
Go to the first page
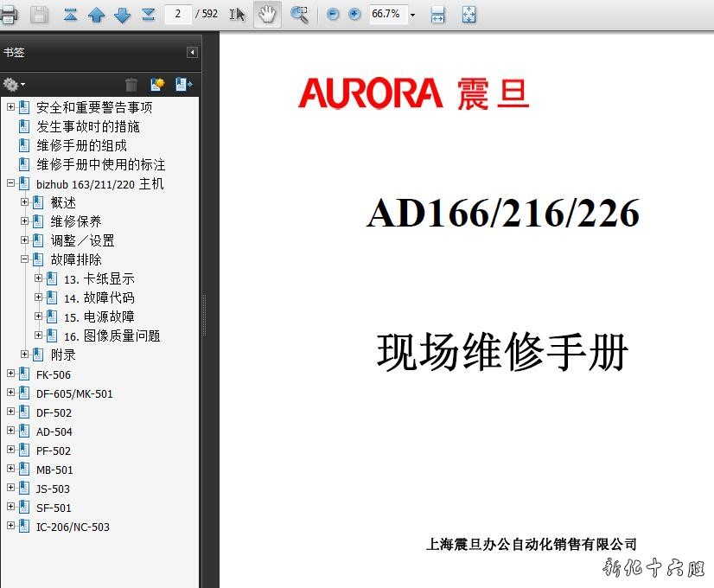(71, 15)
